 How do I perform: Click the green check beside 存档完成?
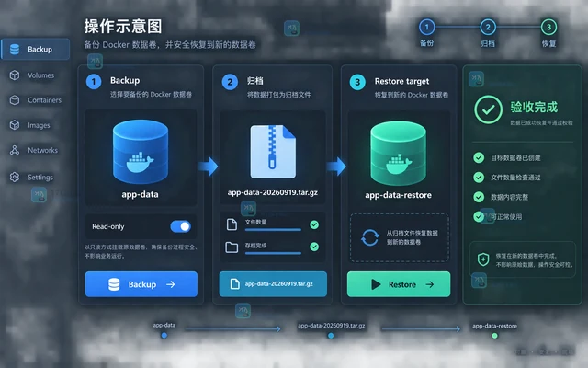(314, 247)
